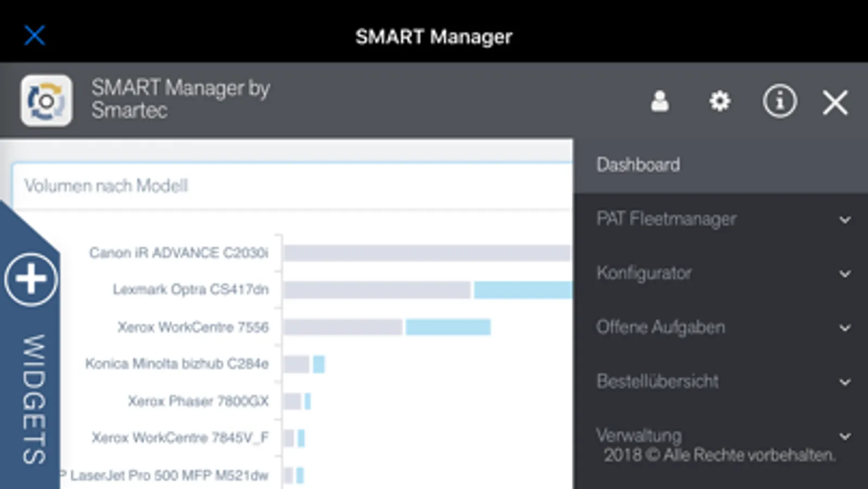Open the Offene Aufgaben menu item
The width and height of the screenshot is (868, 489).
point(661,327)
